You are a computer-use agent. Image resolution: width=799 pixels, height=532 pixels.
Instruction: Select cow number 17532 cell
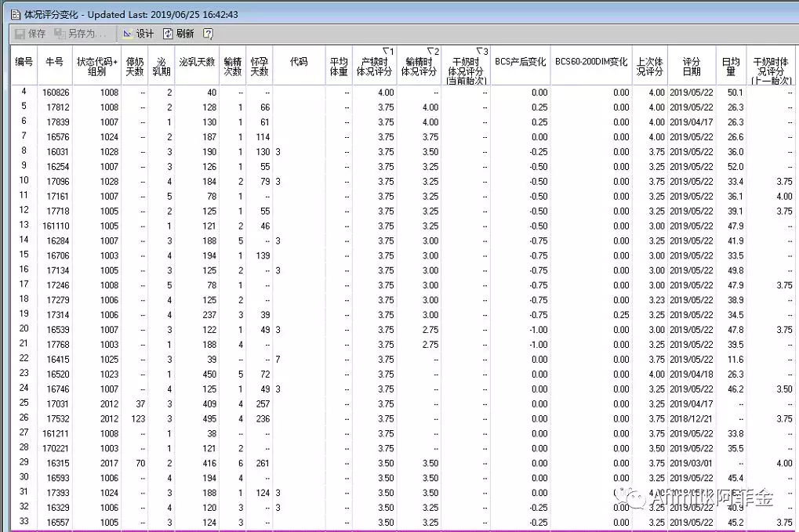[58, 418]
